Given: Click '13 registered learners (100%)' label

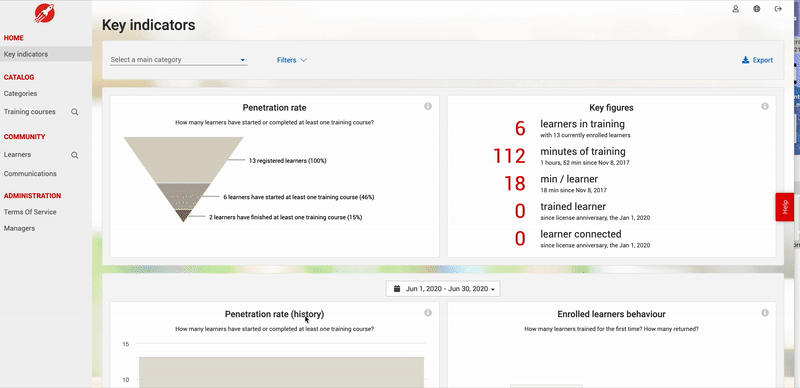Looking at the screenshot, I should (x=288, y=160).
